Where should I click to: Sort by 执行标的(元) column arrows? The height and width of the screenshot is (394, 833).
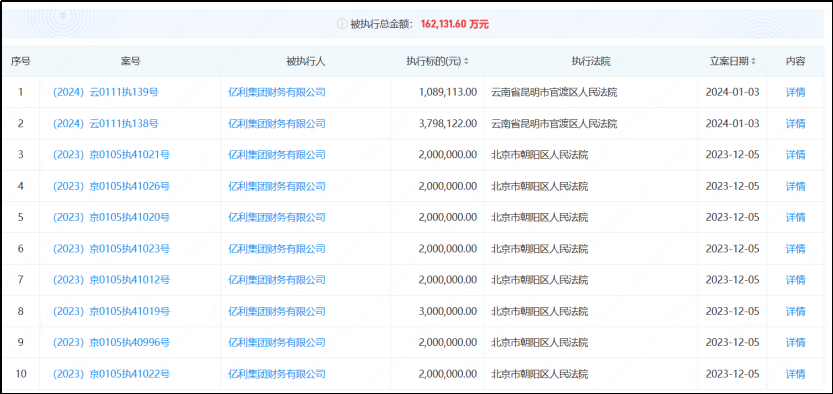(x=466, y=62)
